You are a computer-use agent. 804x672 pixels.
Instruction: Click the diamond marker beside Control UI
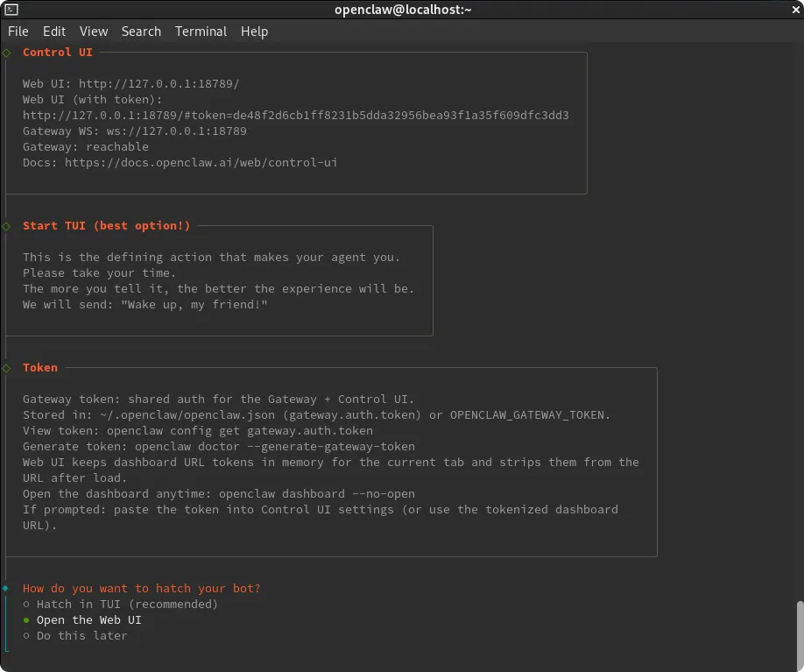[6, 53]
